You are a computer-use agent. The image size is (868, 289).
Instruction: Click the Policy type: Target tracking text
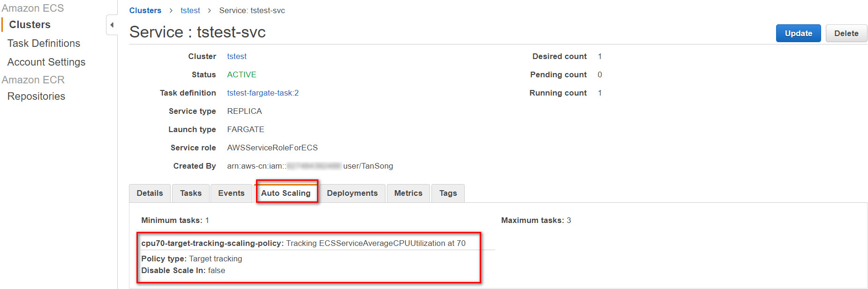tap(192, 259)
